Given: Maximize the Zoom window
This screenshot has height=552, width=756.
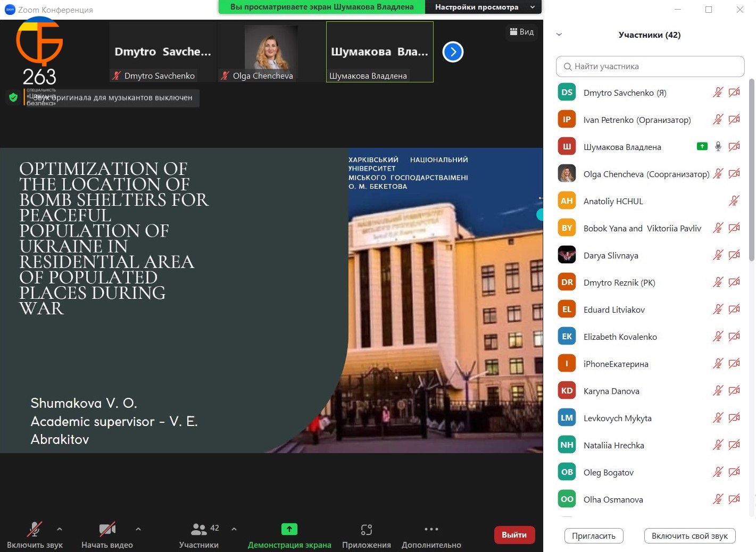Looking at the screenshot, I should click(709, 10).
